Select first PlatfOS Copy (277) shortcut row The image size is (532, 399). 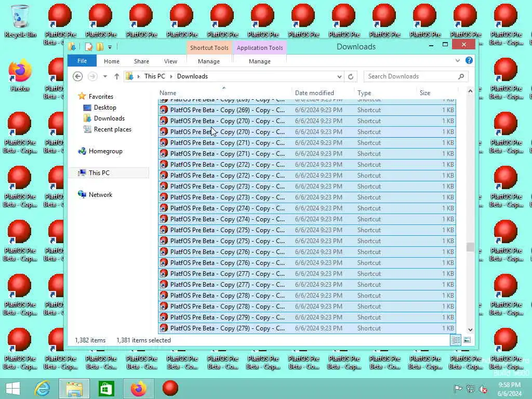click(307, 273)
